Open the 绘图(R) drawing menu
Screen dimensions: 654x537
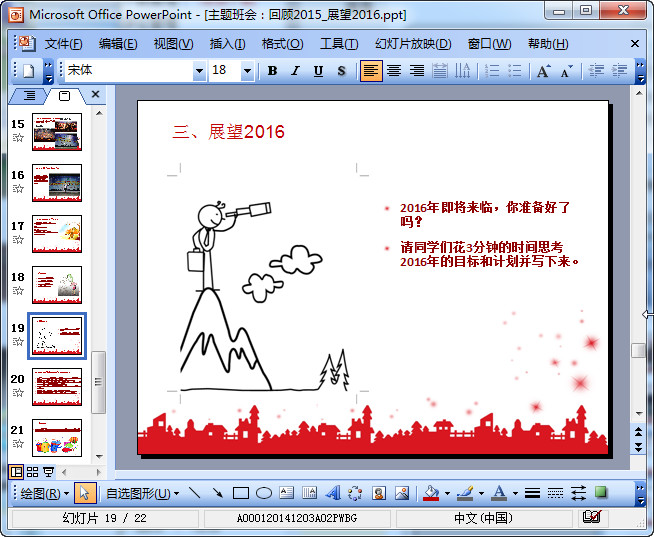click(x=44, y=494)
